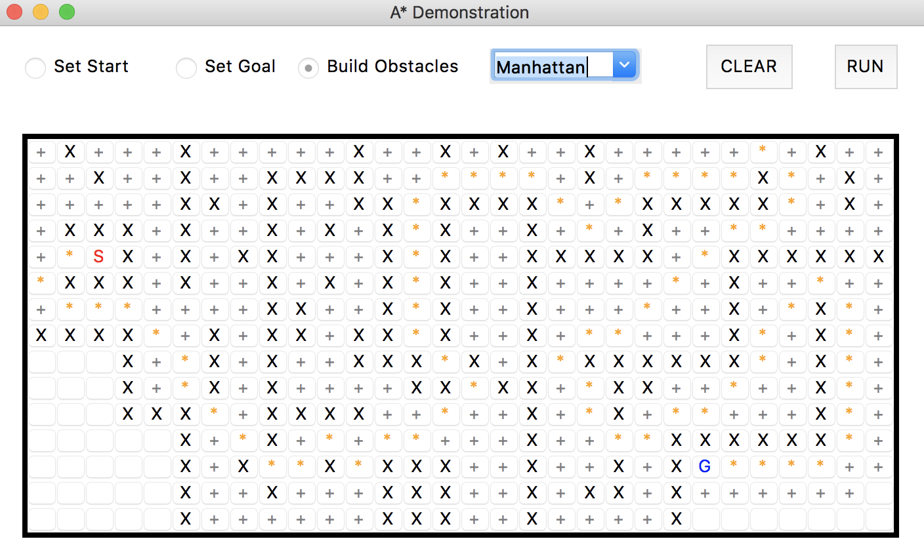Screen dimensions: 924x560
Task: Select the Set Goal radio button
Action: (186, 68)
